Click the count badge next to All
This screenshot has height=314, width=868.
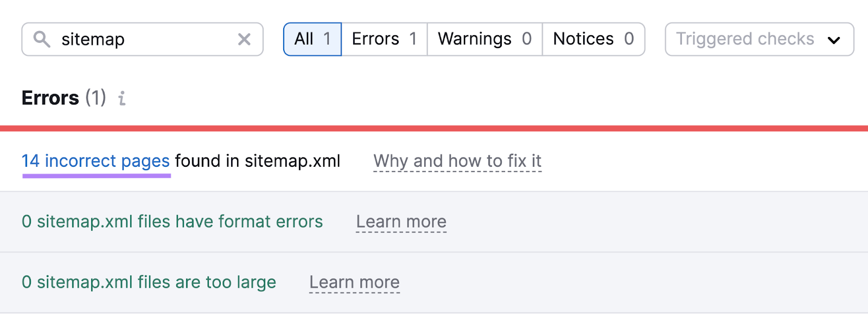327,39
